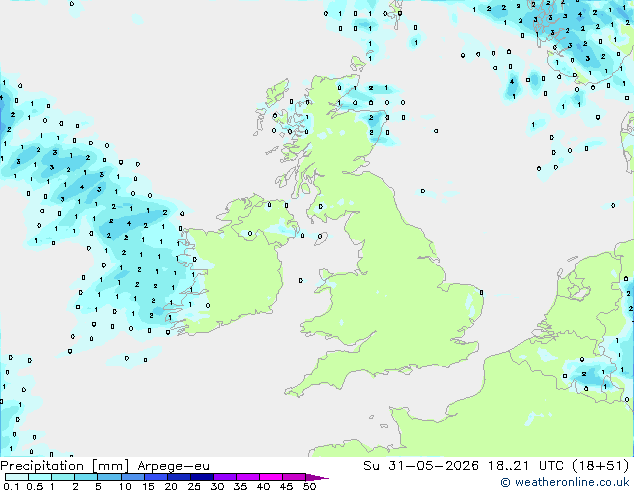
Task: Click the '18..21 UTC' time range text
Action: click(526, 466)
